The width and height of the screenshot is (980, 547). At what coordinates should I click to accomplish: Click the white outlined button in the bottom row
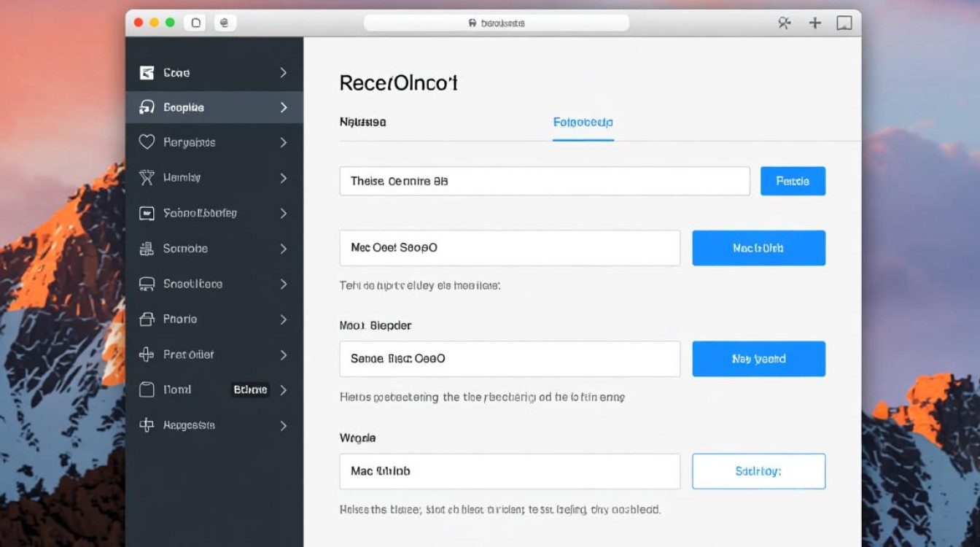(758, 471)
